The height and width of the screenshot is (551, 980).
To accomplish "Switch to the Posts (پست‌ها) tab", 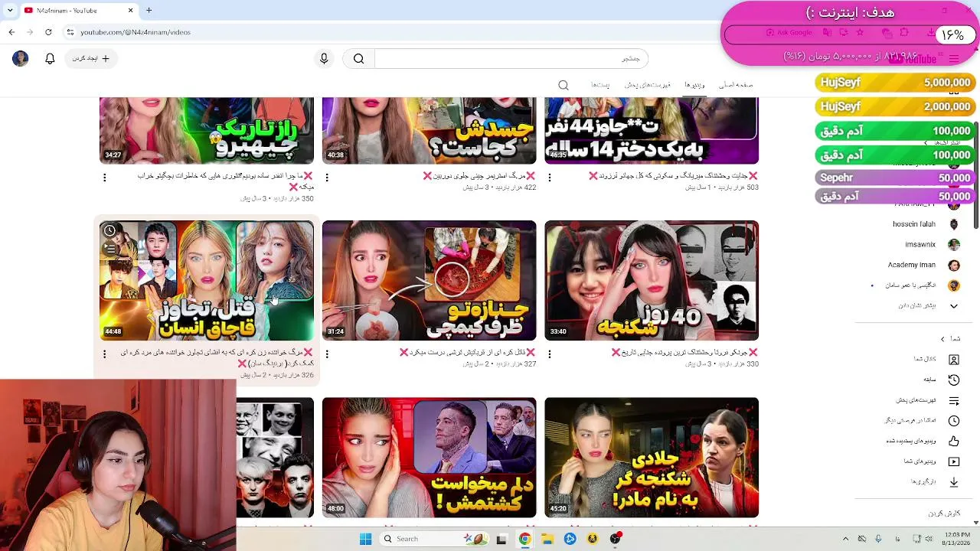I will [600, 85].
